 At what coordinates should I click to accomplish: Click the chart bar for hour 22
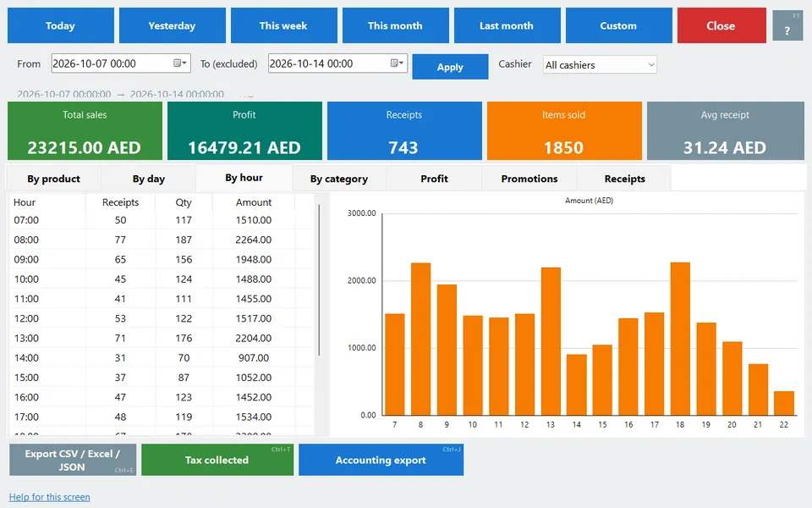pyautogui.click(x=783, y=403)
